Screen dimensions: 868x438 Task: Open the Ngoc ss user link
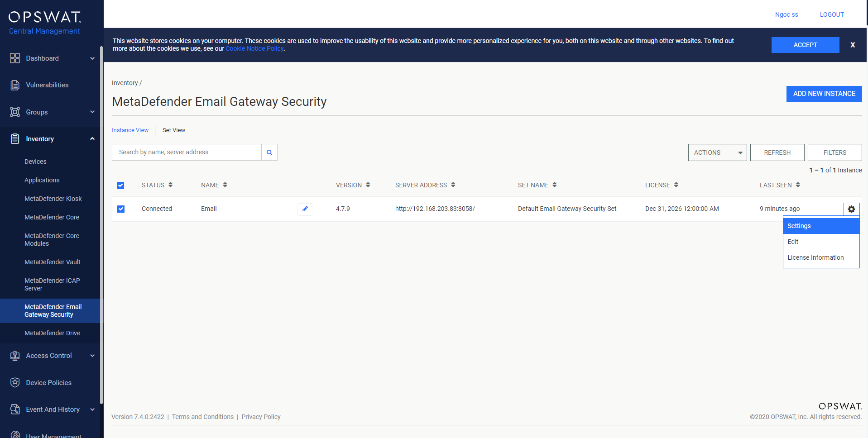click(x=786, y=14)
